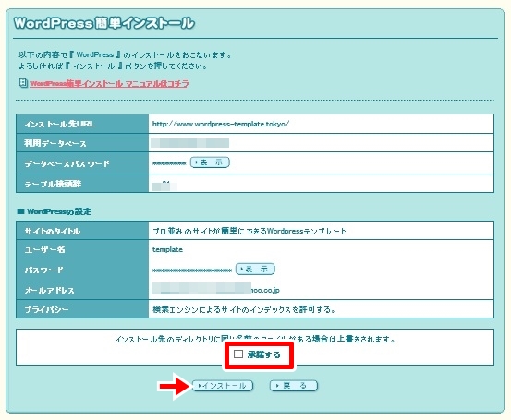Click the インストール先URL label
The image size is (511, 420).
[60, 124]
